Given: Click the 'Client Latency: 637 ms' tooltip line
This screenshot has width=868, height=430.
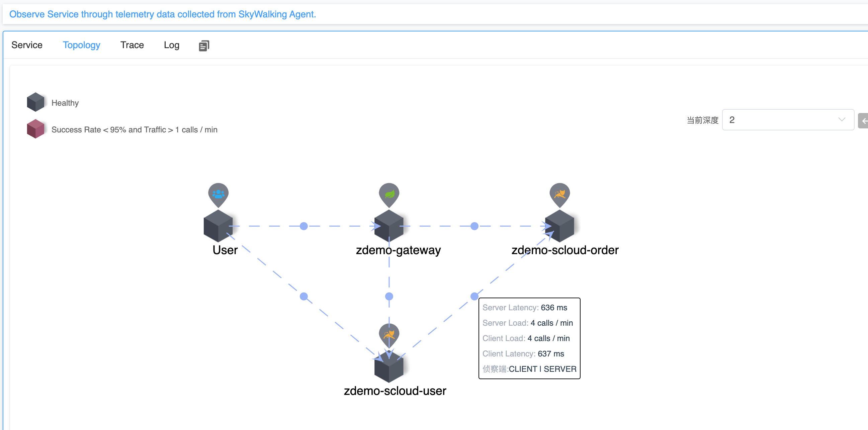Looking at the screenshot, I should [x=523, y=353].
